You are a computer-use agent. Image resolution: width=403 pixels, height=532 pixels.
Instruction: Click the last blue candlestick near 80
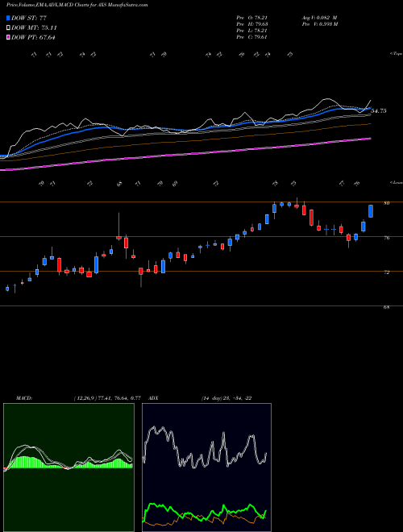point(371,211)
